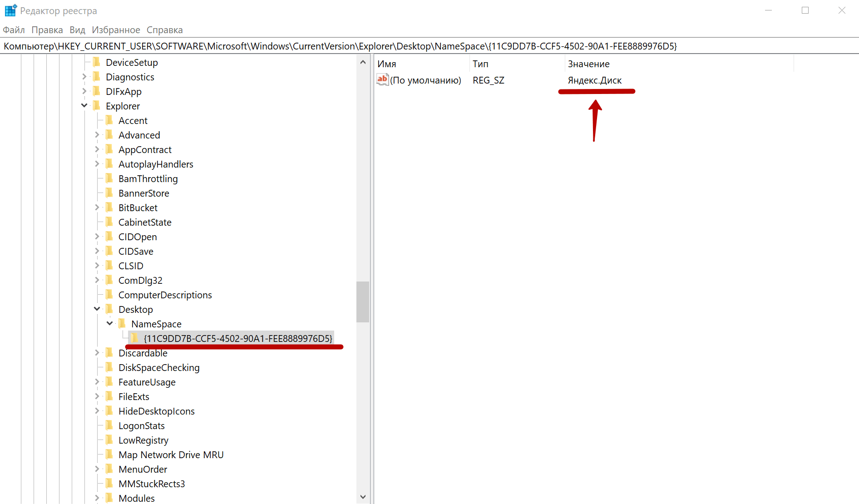Expand the Discardable key
Viewport: 859px width, 504px height.
click(97, 353)
